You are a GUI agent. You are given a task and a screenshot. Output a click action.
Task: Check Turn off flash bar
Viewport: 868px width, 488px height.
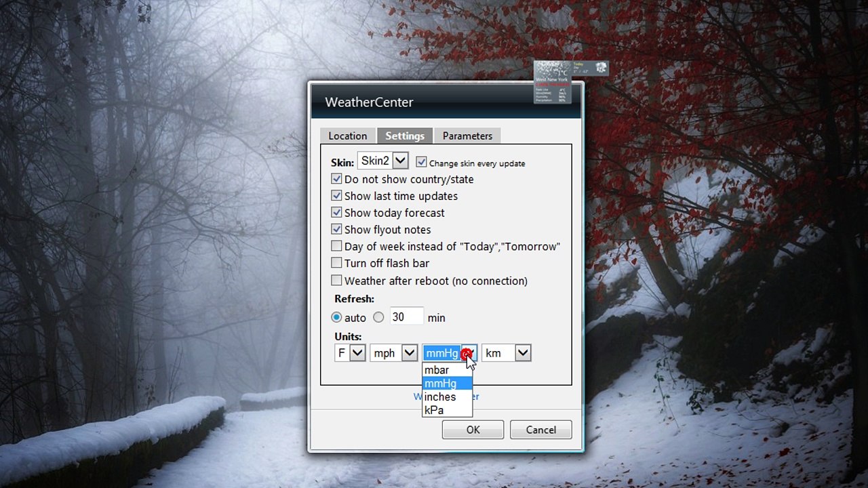(336, 263)
